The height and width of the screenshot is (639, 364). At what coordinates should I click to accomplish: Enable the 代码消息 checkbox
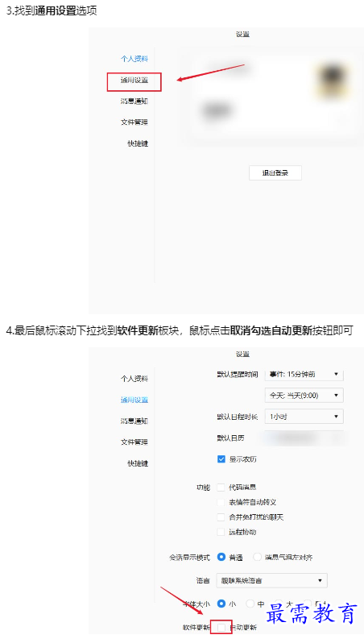pyautogui.click(x=221, y=488)
